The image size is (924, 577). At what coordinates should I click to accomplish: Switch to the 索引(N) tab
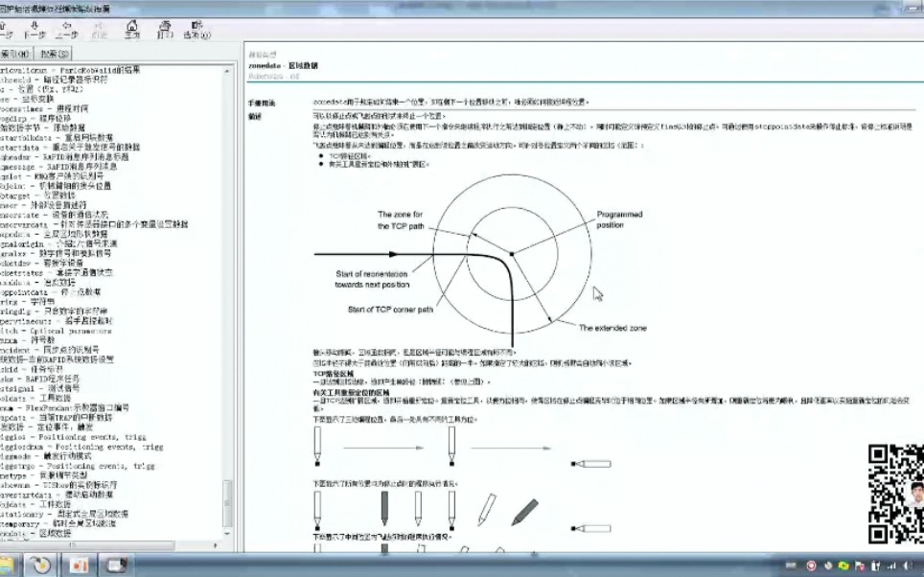coord(17,53)
